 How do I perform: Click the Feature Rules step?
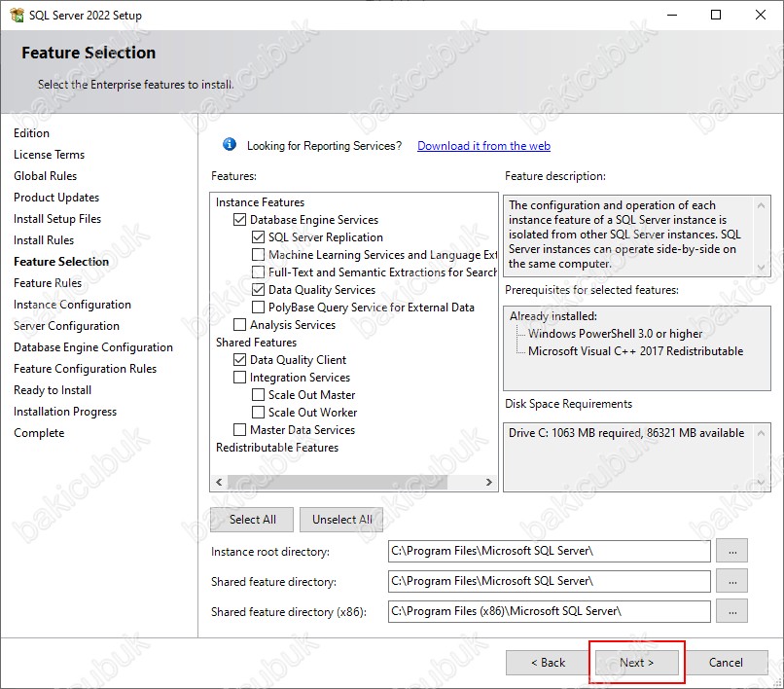click(48, 283)
